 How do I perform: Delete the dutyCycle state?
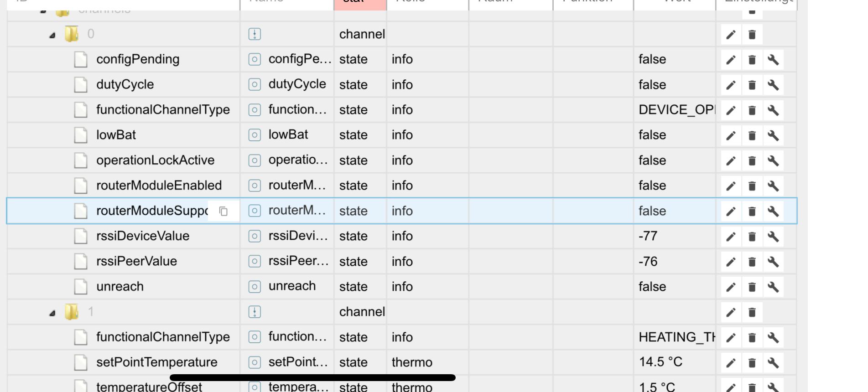coord(752,85)
